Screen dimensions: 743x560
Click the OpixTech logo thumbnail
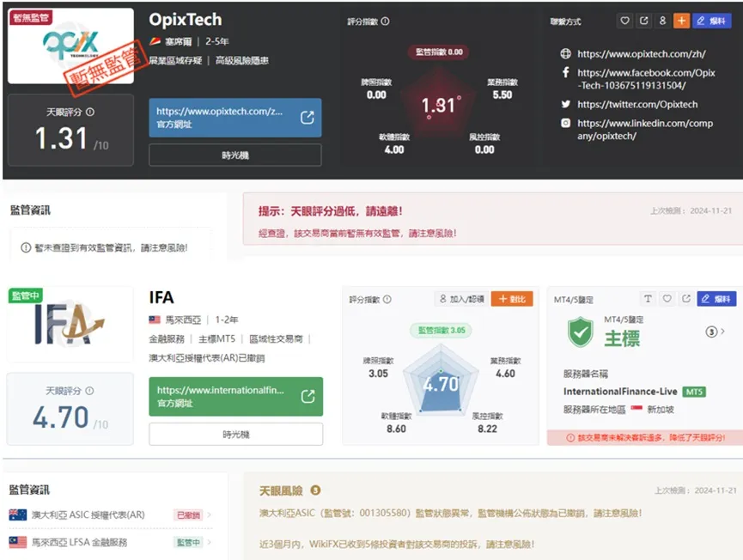pos(70,46)
